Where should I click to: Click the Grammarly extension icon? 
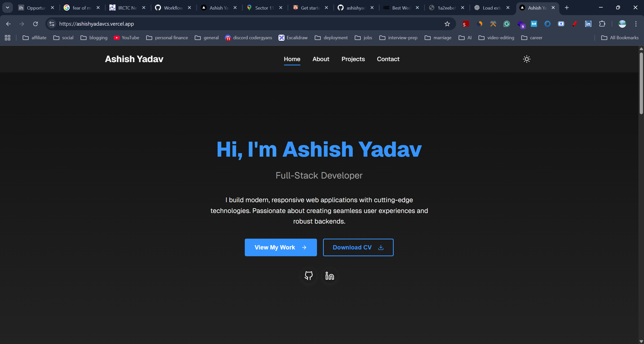point(507,24)
